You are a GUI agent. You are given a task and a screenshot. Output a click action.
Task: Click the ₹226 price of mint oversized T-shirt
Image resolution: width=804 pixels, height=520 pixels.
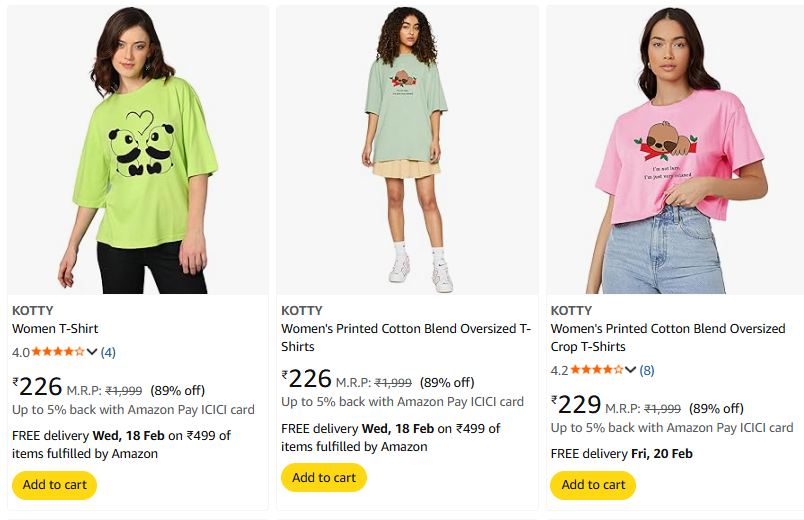307,379
